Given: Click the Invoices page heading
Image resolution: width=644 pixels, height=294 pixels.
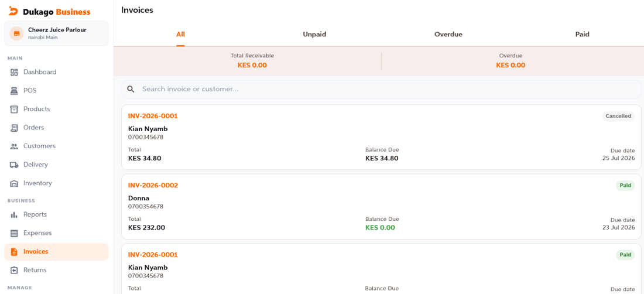Looking at the screenshot, I should 137,11.
